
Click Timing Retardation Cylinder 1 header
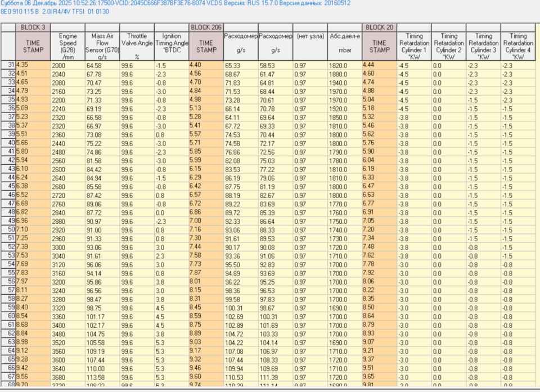[x=414, y=46]
